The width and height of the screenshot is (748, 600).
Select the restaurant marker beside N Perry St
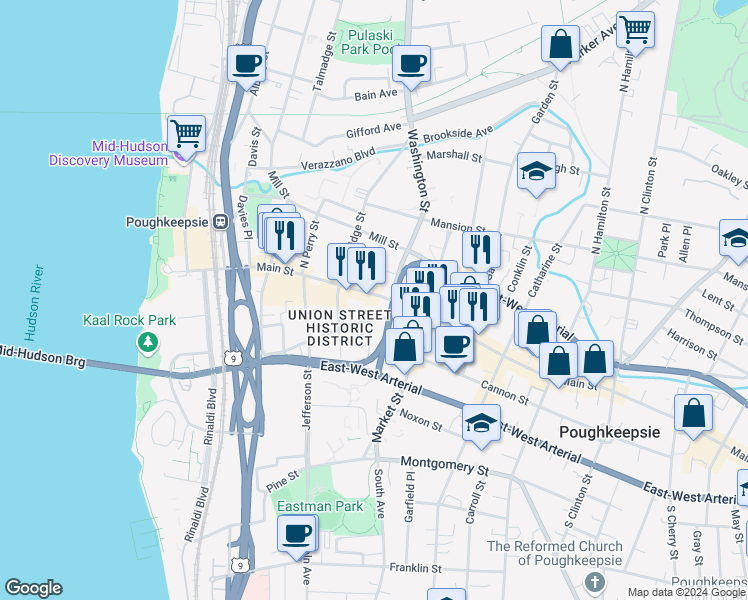click(286, 233)
